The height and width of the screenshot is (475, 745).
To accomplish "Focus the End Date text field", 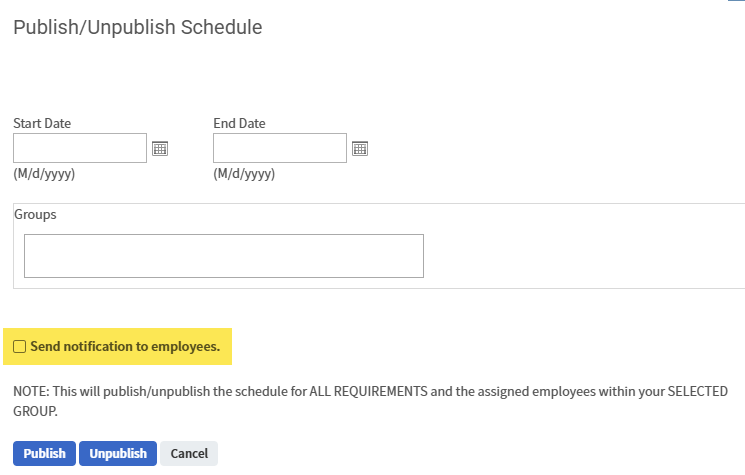I will click(280, 148).
